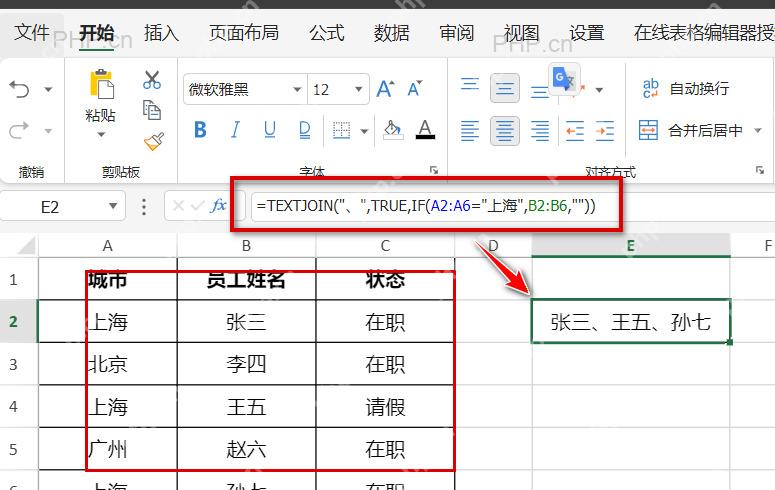Open the 微软雅黑 font name dropdown

pos(297,89)
